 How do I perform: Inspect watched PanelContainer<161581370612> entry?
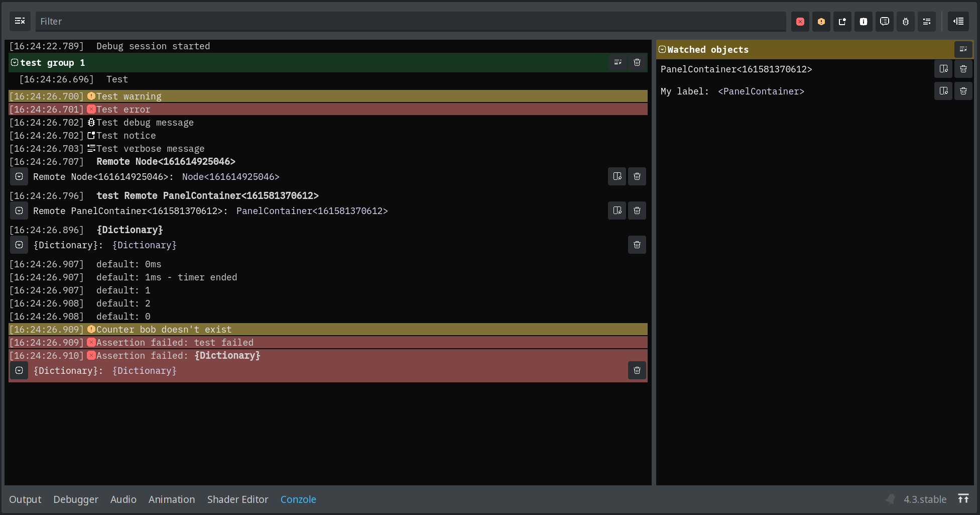943,69
